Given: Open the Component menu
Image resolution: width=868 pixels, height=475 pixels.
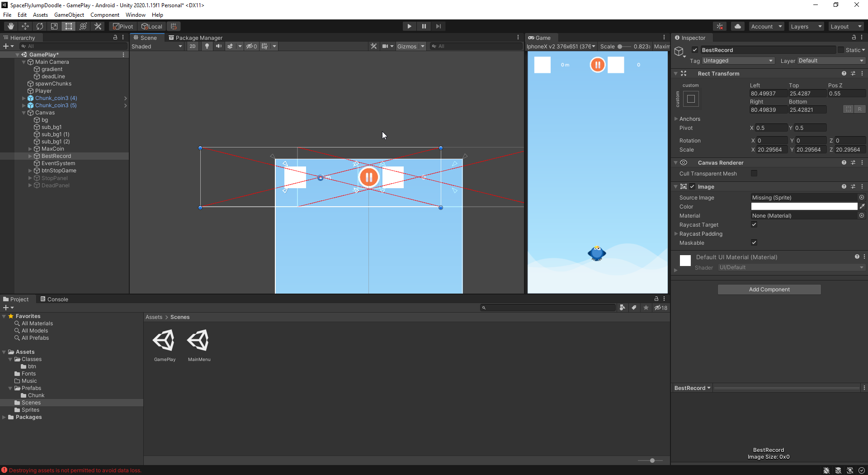Looking at the screenshot, I should (105, 15).
